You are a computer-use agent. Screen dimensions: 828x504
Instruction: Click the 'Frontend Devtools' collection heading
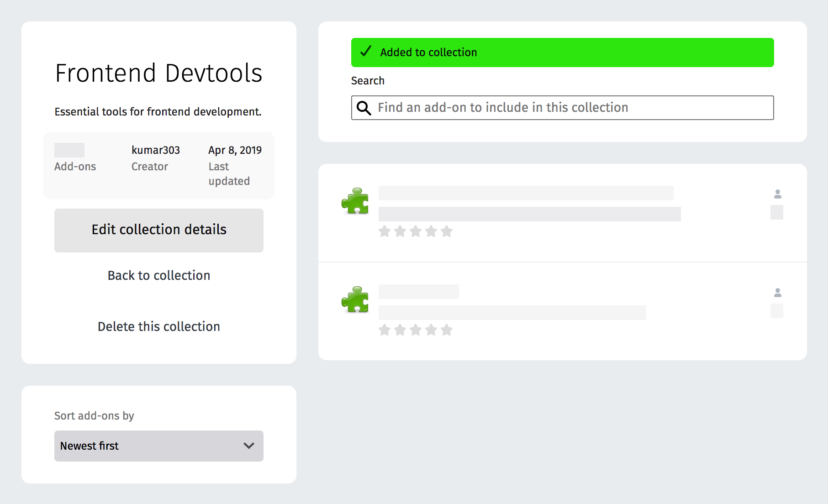158,73
